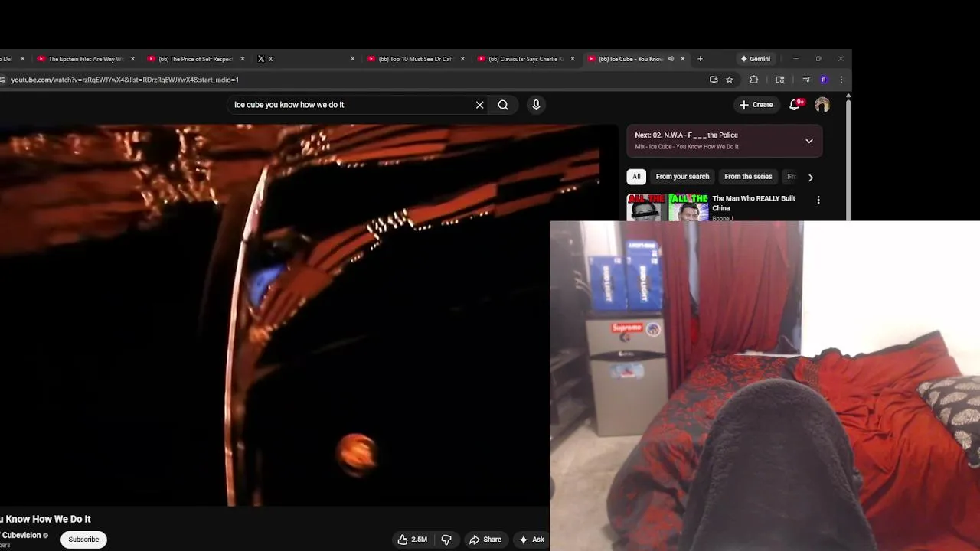The height and width of the screenshot is (551, 980).
Task: Select the From the series chip
Action: pyautogui.click(x=748, y=177)
